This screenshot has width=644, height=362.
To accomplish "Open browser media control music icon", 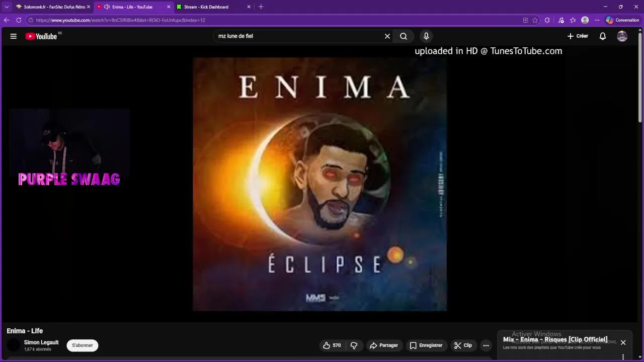I will click(x=561, y=20).
